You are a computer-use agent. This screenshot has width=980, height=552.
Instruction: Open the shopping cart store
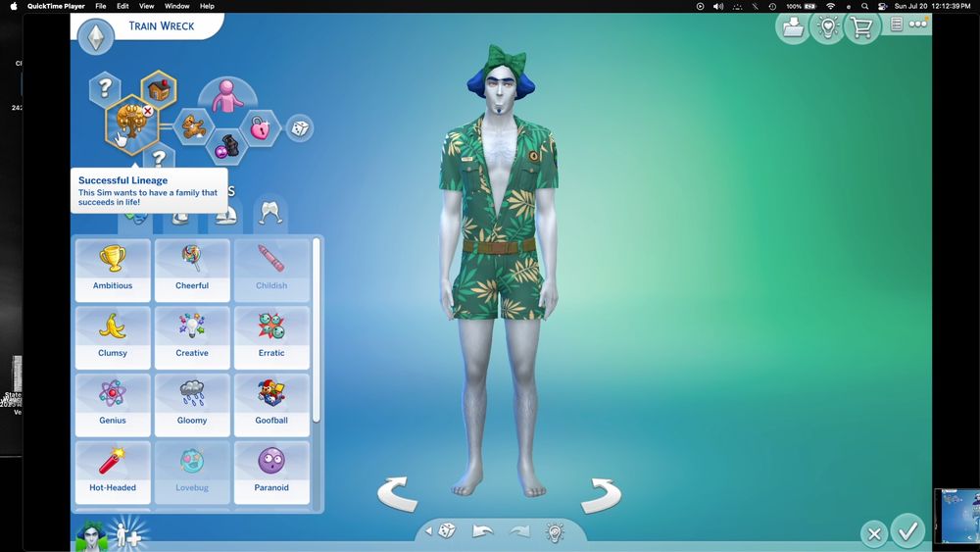pyautogui.click(x=861, y=26)
